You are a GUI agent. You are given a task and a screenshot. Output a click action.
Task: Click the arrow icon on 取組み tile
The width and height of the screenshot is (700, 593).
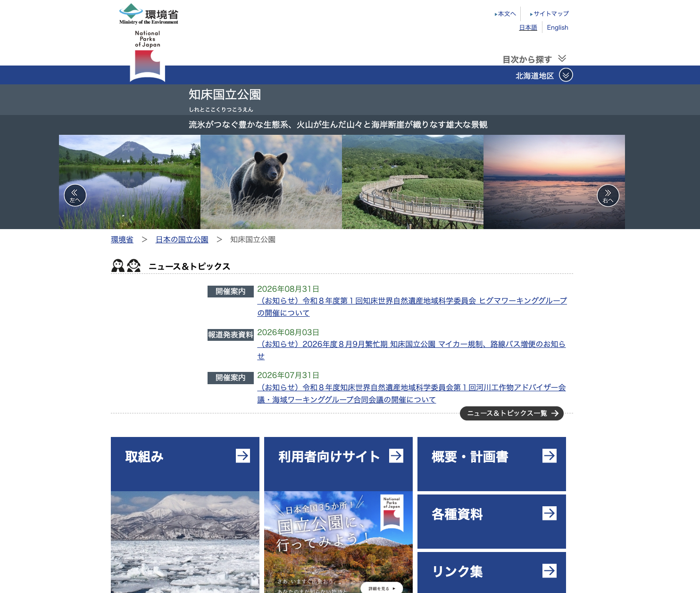[x=243, y=456]
